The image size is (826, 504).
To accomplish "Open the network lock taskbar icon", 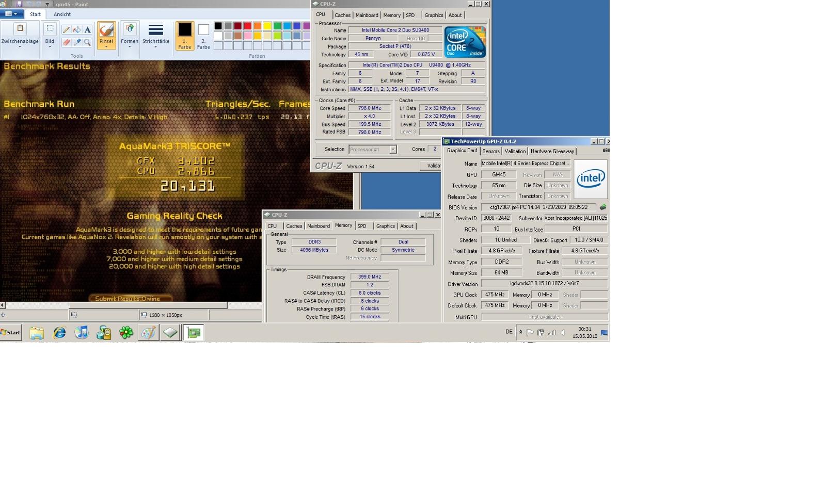I will pyautogui.click(x=104, y=333).
